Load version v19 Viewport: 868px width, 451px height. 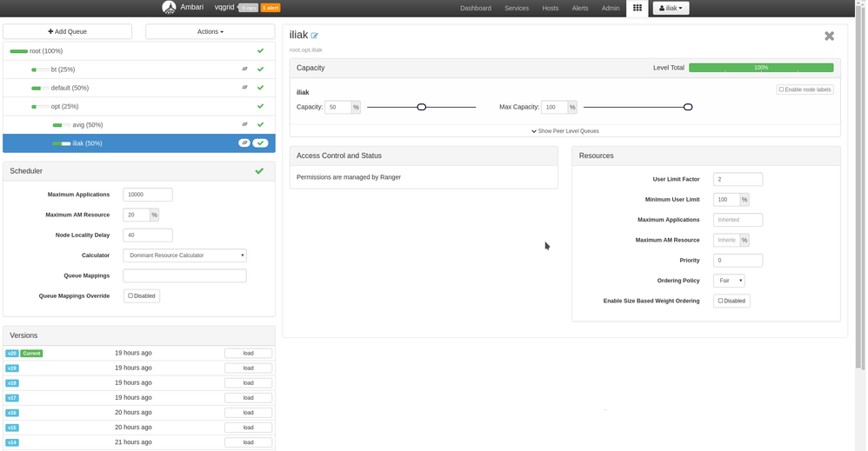[248, 368]
